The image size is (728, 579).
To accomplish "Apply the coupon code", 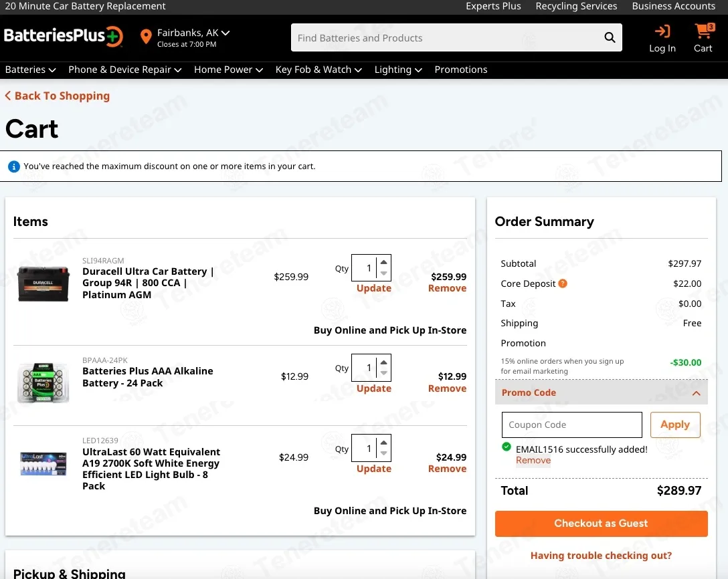I will pos(675,425).
